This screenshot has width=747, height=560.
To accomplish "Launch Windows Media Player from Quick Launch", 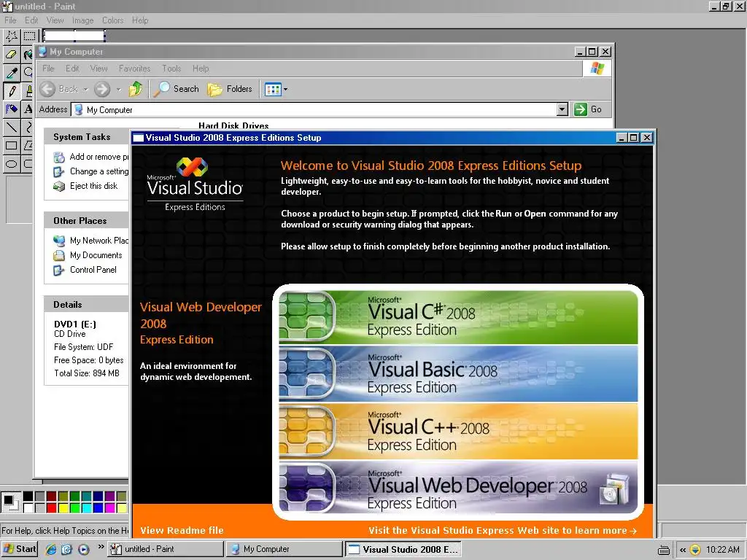I will 83,549.
